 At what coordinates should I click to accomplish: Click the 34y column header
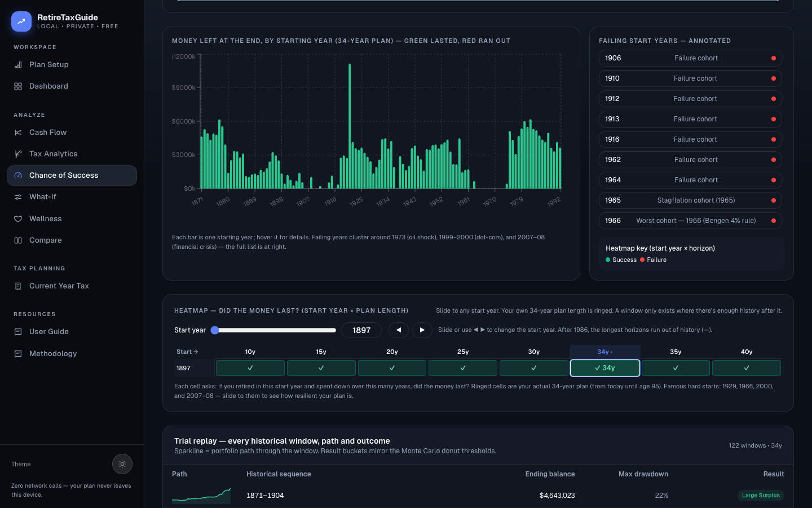604,352
